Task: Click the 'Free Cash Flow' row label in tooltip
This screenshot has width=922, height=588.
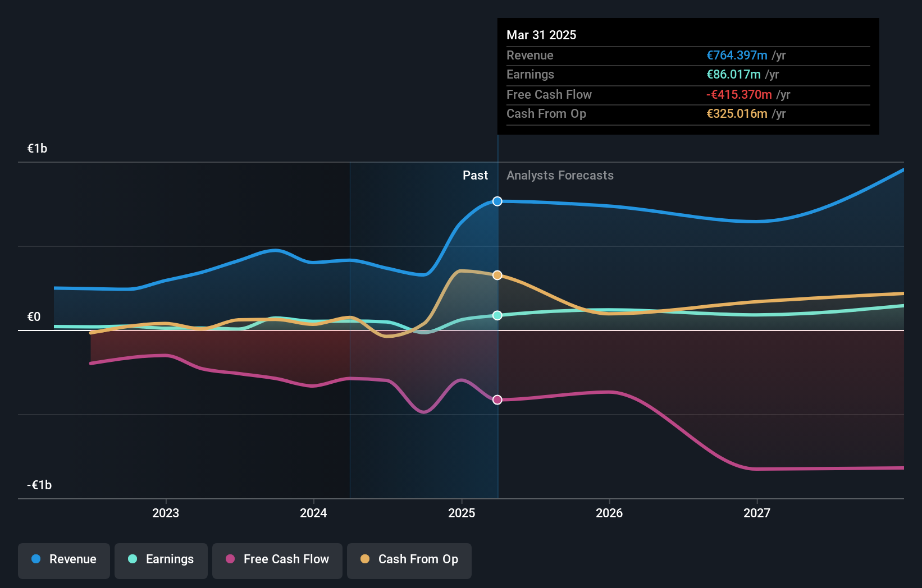Action: [549, 95]
